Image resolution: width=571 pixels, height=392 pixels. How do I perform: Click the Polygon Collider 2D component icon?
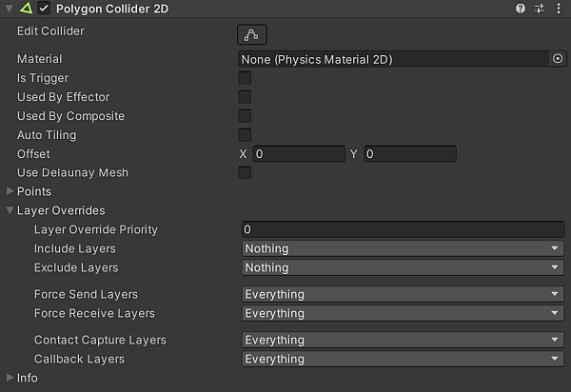pyautogui.click(x=26, y=9)
